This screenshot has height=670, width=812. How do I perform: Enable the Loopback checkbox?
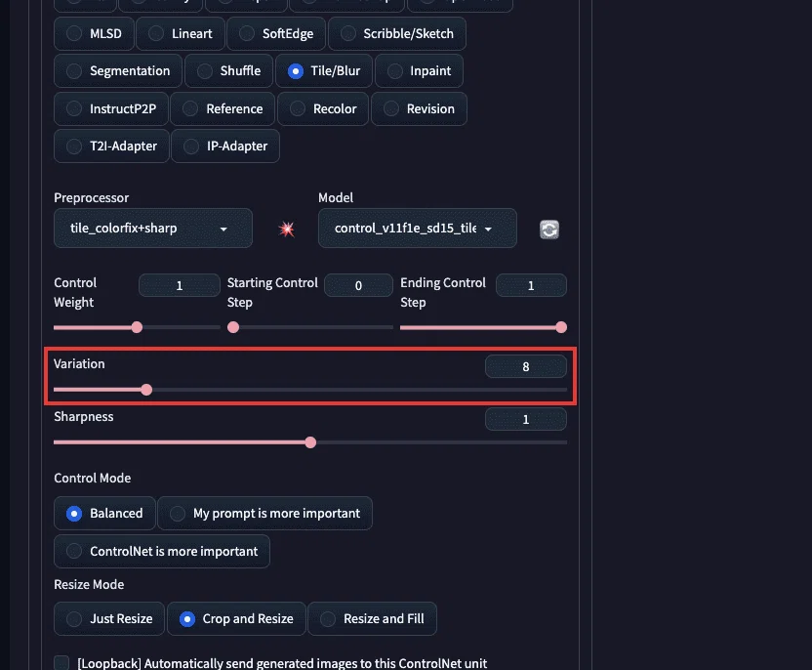(61, 663)
